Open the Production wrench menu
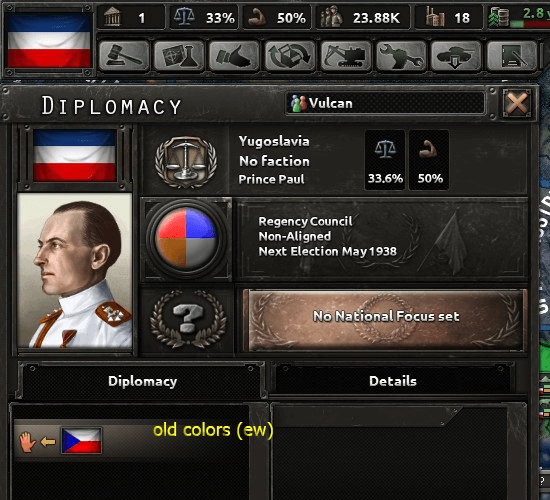The height and width of the screenshot is (500, 550). [401, 56]
